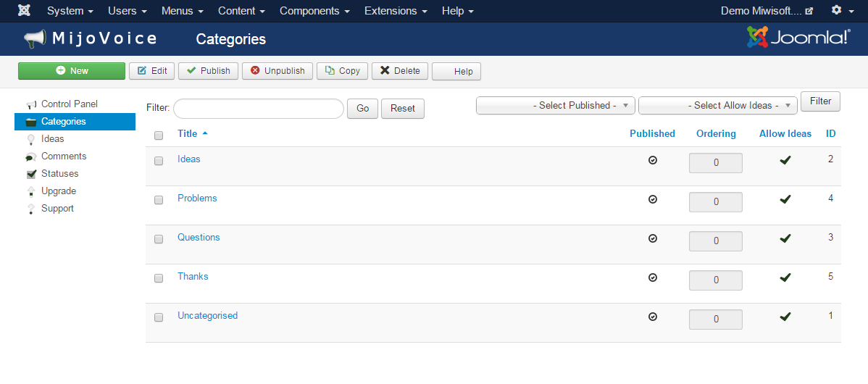
Task: Sort the table by Title column
Action: tap(188, 134)
